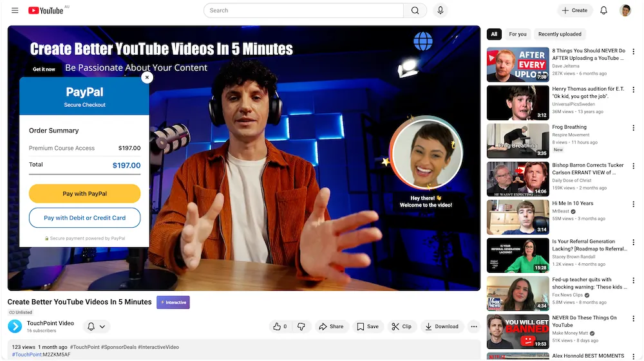
Task: Choose Pay with Debit or Credit Card
Action: coord(84,218)
